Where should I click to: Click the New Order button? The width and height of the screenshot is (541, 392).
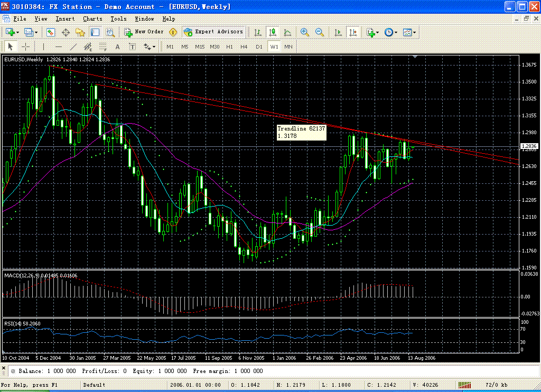(144, 32)
